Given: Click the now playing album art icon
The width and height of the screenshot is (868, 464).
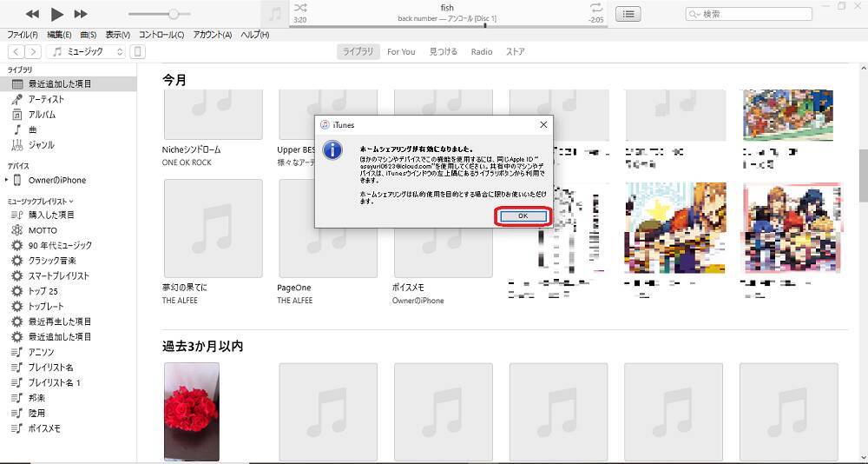Looking at the screenshot, I should 275,14.
